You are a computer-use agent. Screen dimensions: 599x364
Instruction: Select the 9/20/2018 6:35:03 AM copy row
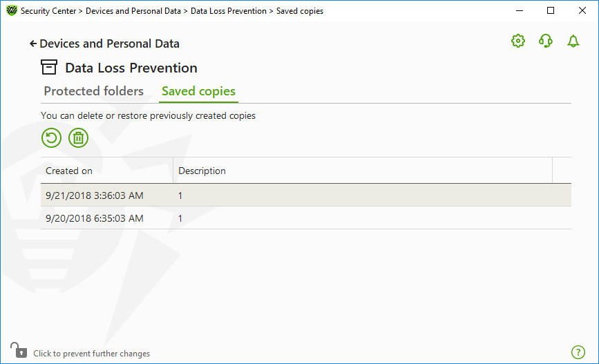click(x=306, y=218)
